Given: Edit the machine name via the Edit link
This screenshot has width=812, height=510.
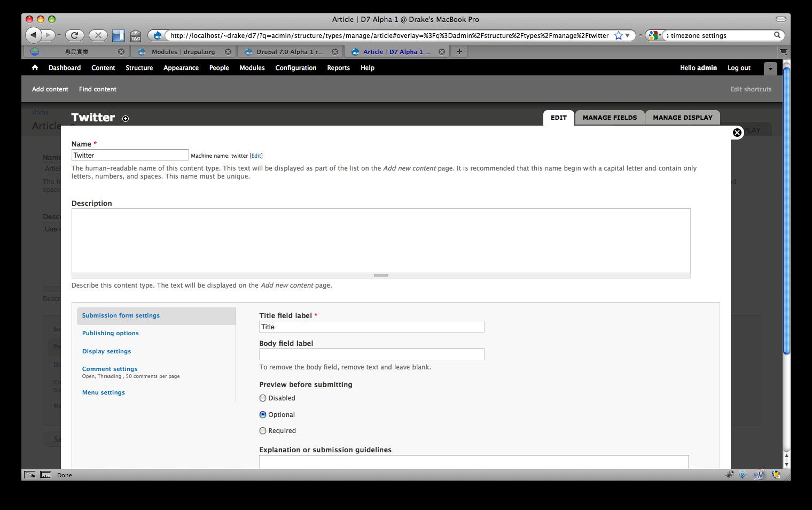Looking at the screenshot, I should coord(256,156).
